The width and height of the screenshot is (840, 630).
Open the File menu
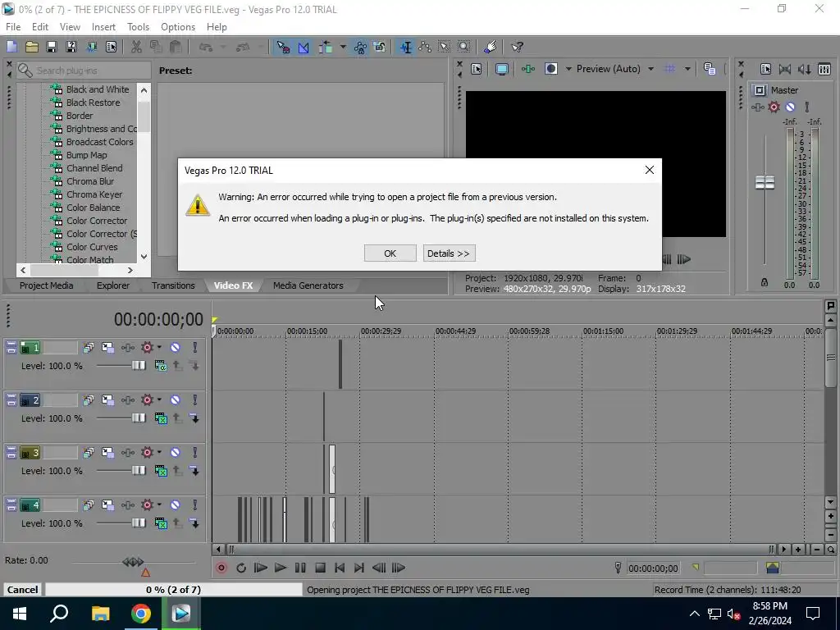tap(13, 27)
